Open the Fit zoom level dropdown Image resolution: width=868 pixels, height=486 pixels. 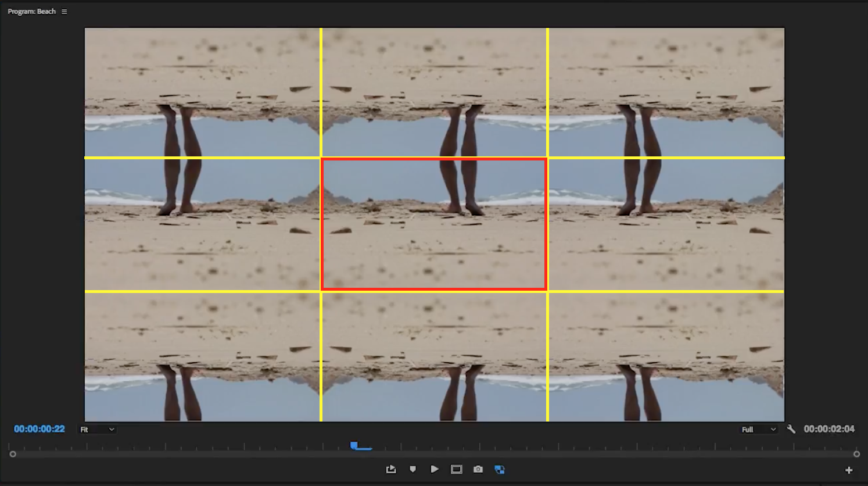[x=97, y=430]
